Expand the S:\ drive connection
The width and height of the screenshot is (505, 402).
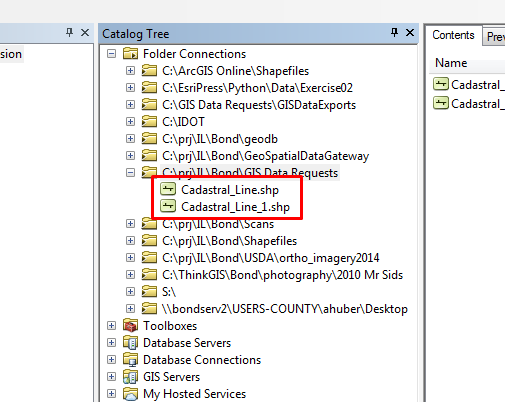pos(130,292)
